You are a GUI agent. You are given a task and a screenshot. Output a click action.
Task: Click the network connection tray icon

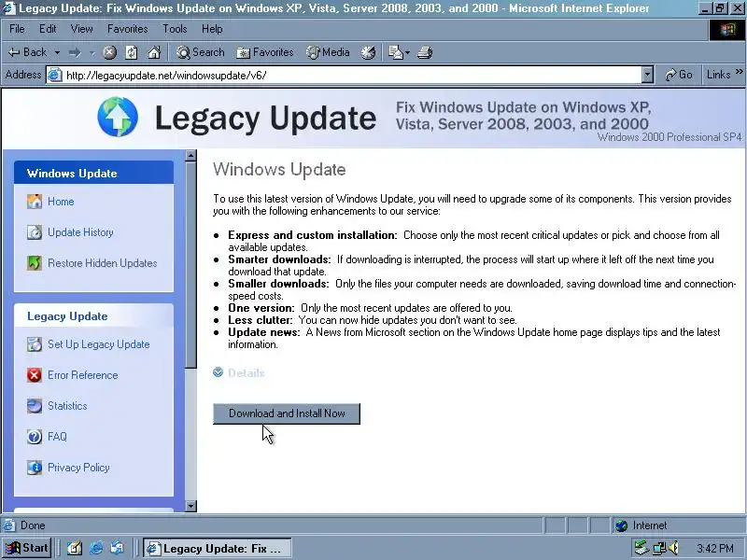659,549
